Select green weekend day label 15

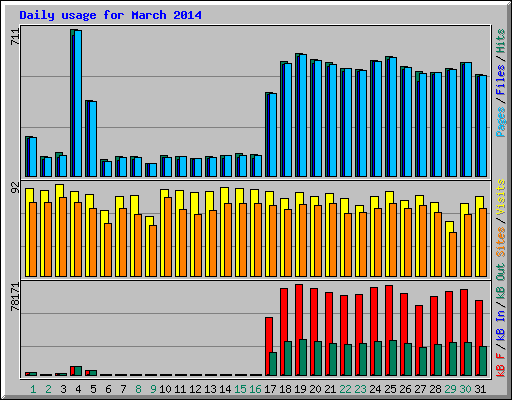(240, 389)
